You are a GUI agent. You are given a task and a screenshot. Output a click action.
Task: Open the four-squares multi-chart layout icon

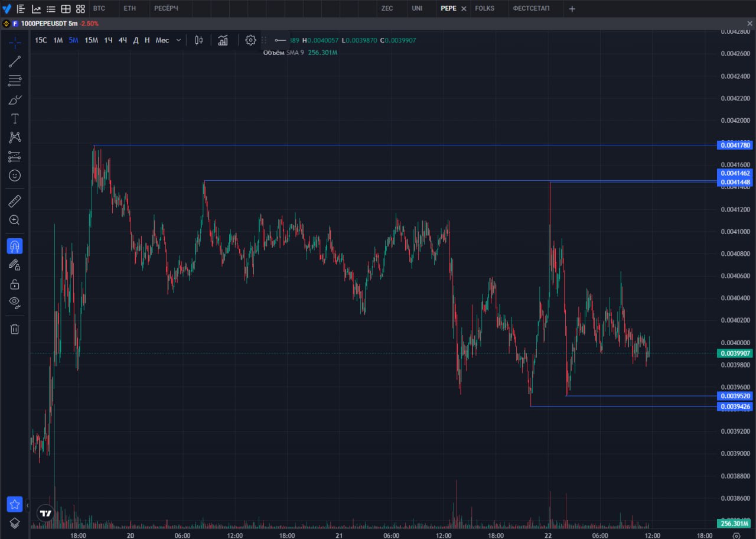[x=80, y=9]
